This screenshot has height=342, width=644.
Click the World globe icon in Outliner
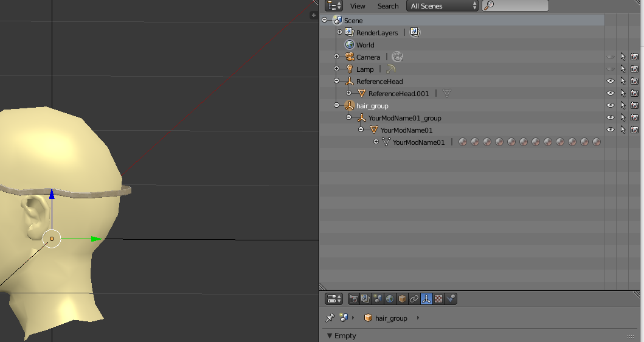(350, 45)
